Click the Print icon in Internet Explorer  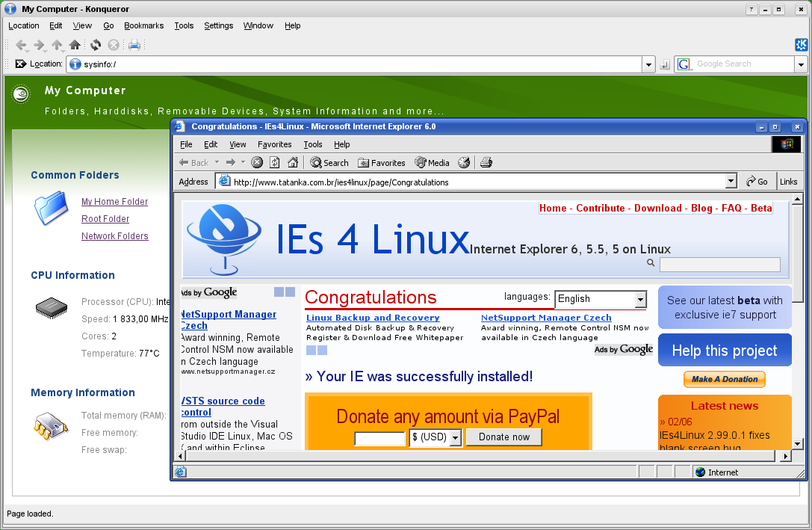pos(486,162)
